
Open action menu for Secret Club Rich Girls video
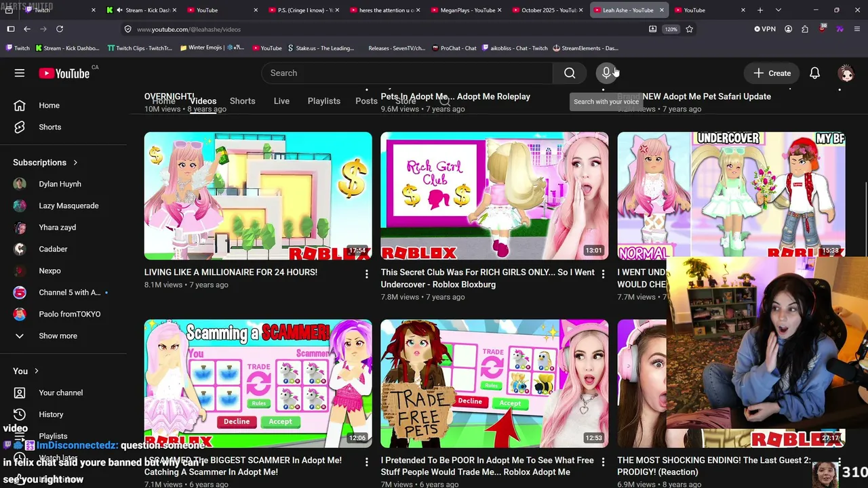click(603, 274)
